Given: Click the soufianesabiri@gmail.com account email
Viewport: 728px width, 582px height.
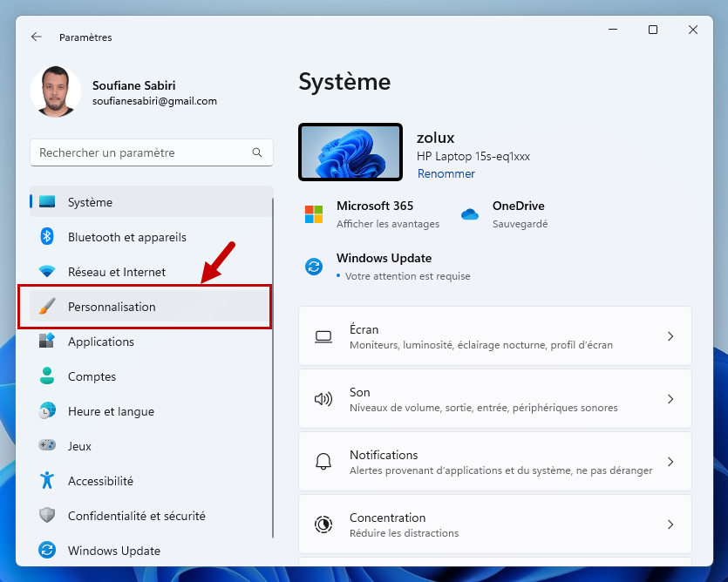Looking at the screenshot, I should tap(154, 101).
